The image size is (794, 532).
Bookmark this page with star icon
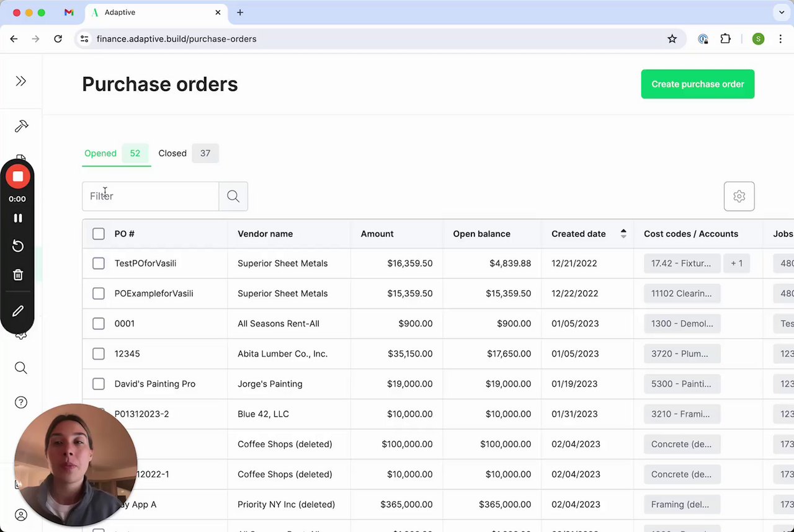click(672, 39)
